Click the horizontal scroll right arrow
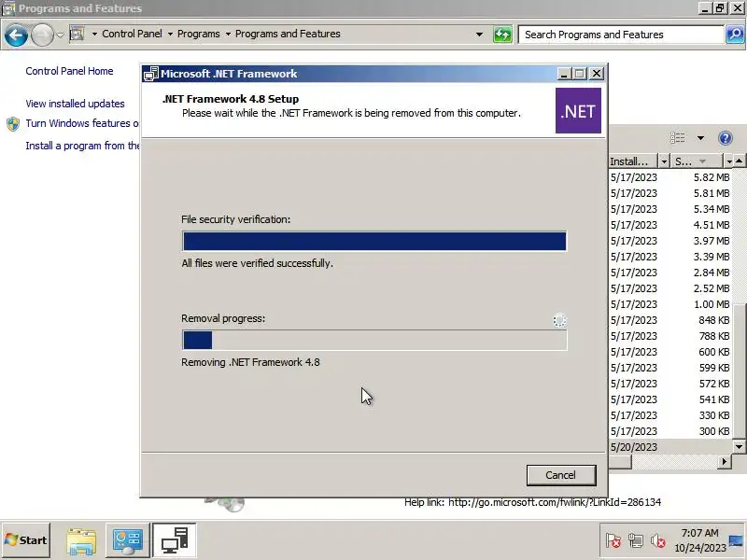 pos(725,461)
